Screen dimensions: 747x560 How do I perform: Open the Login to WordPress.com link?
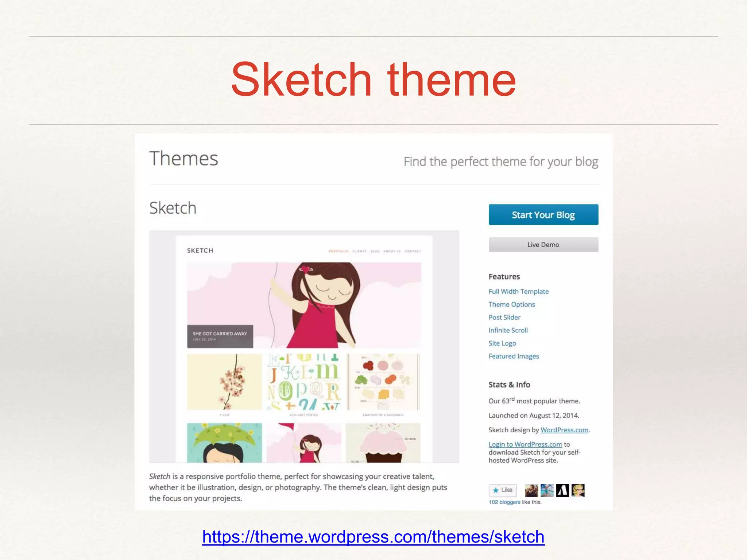tap(525, 444)
